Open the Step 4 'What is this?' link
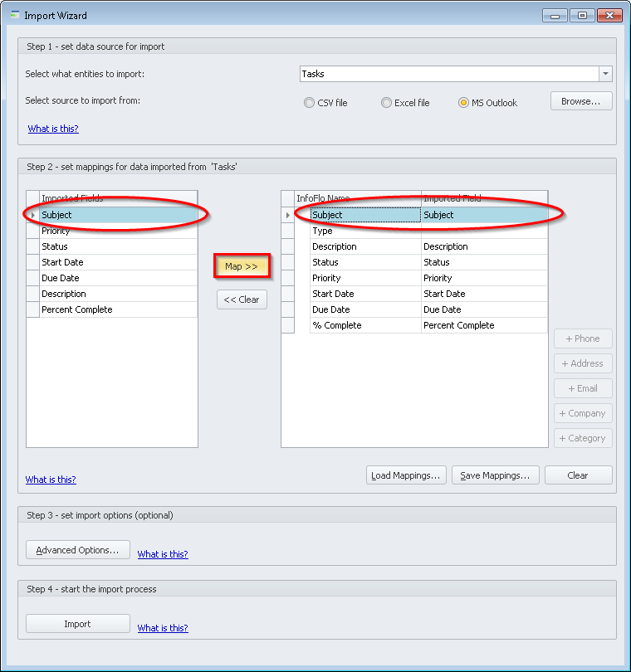This screenshot has height=672, width=631. [x=163, y=628]
